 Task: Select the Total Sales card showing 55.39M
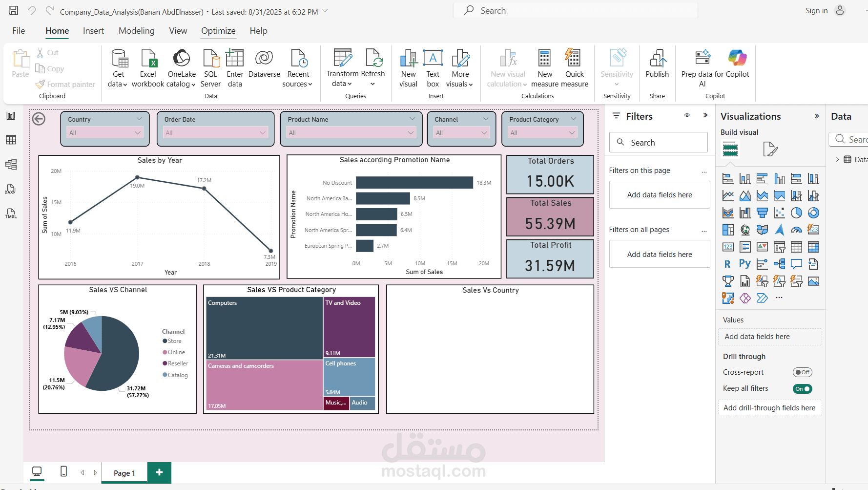[550, 216]
